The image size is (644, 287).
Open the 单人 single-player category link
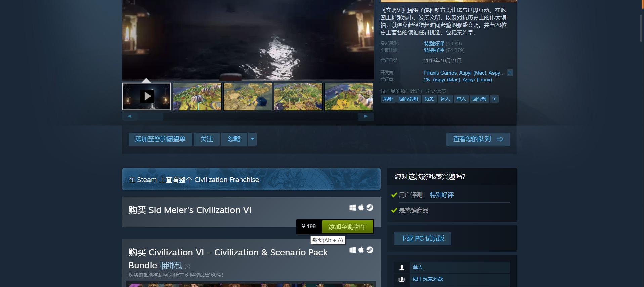click(x=418, y=267)
